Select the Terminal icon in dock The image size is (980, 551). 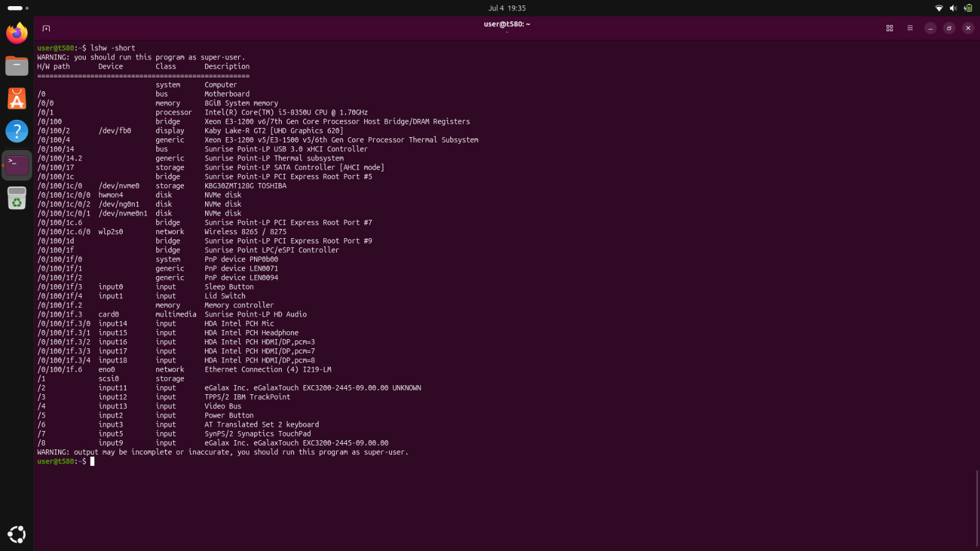[x=17, y=165]
